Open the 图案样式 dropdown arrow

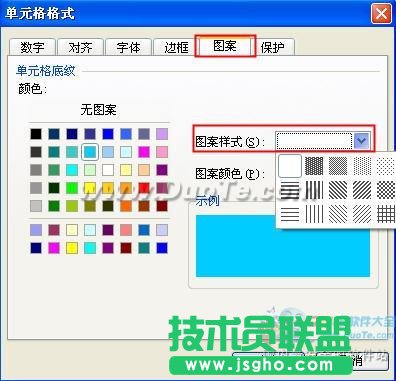point(362,140)
